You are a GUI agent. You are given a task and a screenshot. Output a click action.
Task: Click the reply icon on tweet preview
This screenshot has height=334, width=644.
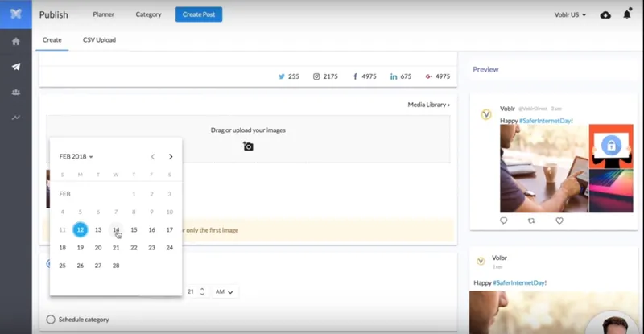click(x=504, y=221)
